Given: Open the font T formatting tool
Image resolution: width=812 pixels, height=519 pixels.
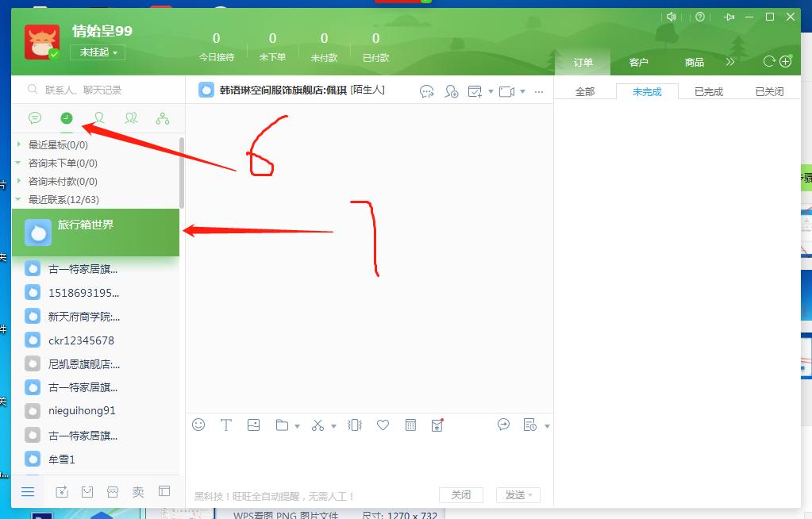Looking at the screenshot, I should [225, 425].
